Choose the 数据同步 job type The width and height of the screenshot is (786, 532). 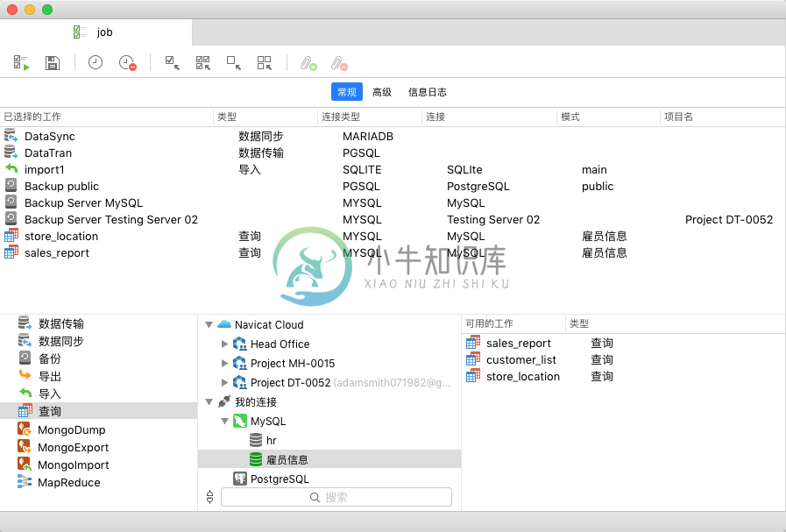pyautogui.click(x=99, y=342)
